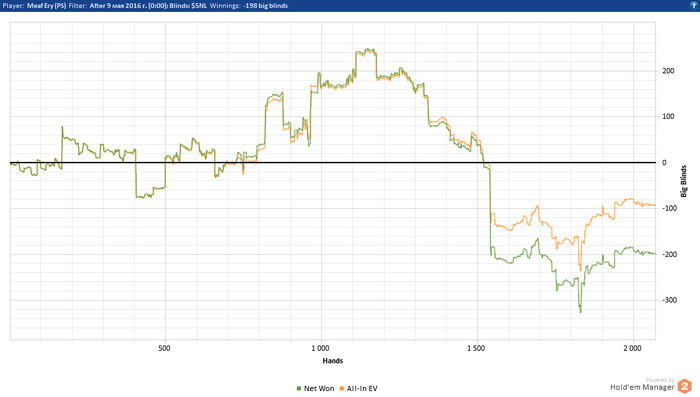Click the Hold'em Manager 2 logo icon
The height and width of the screenshot is (397, 700).
tap(684, 386)
